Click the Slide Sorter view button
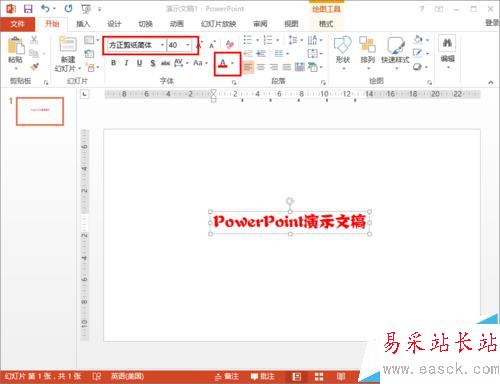The height and width of the screenshot is (384, 500). click(x=319, y=377)
